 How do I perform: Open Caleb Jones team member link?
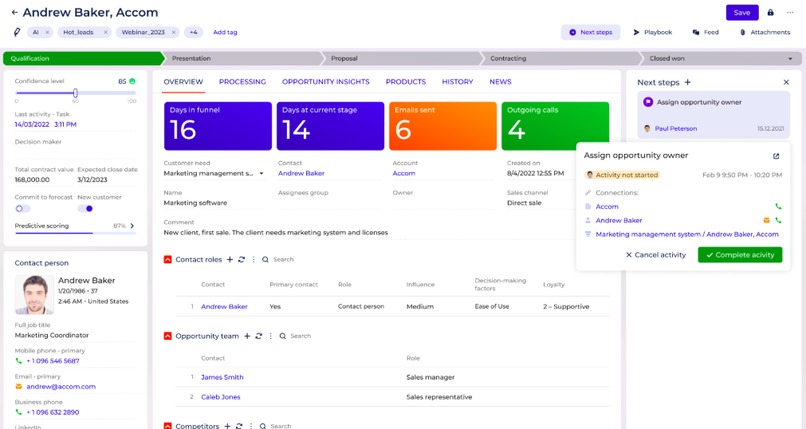pyautogui.click(x=221, y=397)
